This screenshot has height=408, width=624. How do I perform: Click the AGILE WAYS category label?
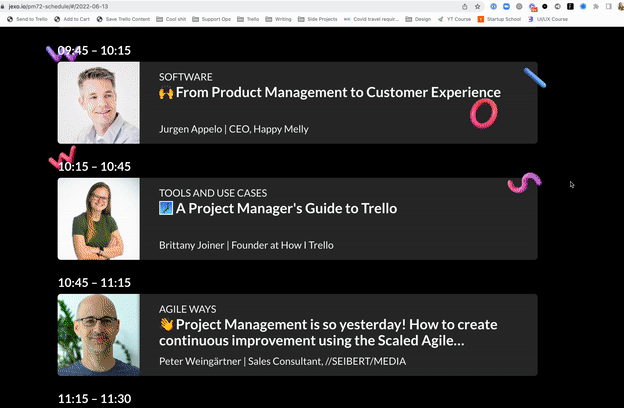[x=187, y=309]
